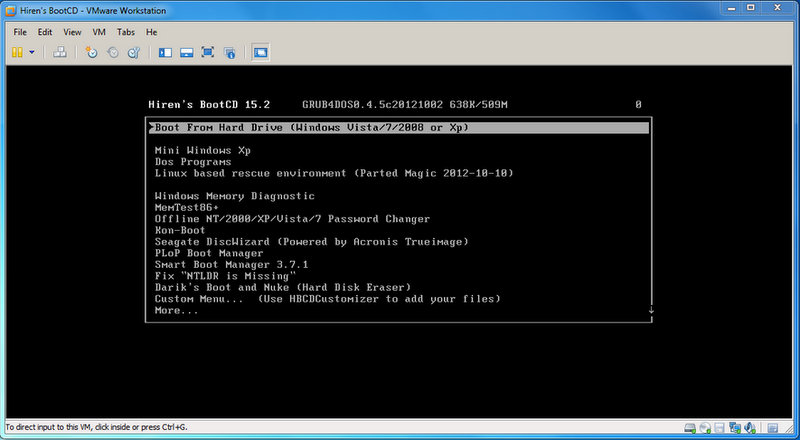This screenshot has height=440, width=800.
Task: Pause the VM with the yellow pause icon
Action: click(17, 52)
